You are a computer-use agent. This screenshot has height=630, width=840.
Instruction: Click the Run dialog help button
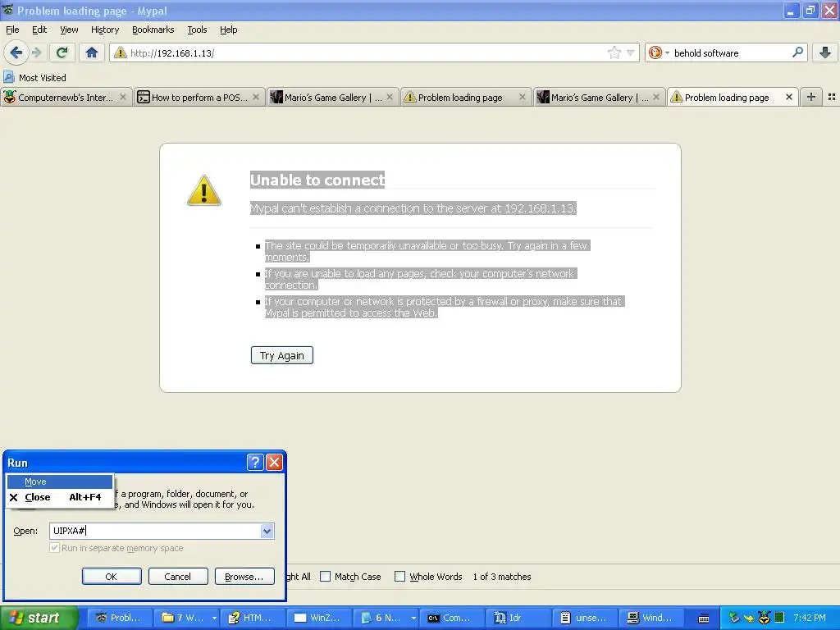[x=255, y=462]
